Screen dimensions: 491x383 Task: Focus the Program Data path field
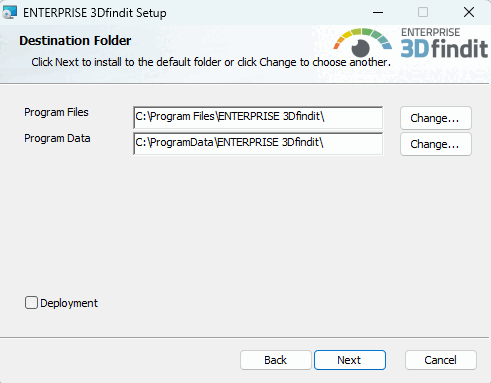pyautogui.click(x=258, y=143)
